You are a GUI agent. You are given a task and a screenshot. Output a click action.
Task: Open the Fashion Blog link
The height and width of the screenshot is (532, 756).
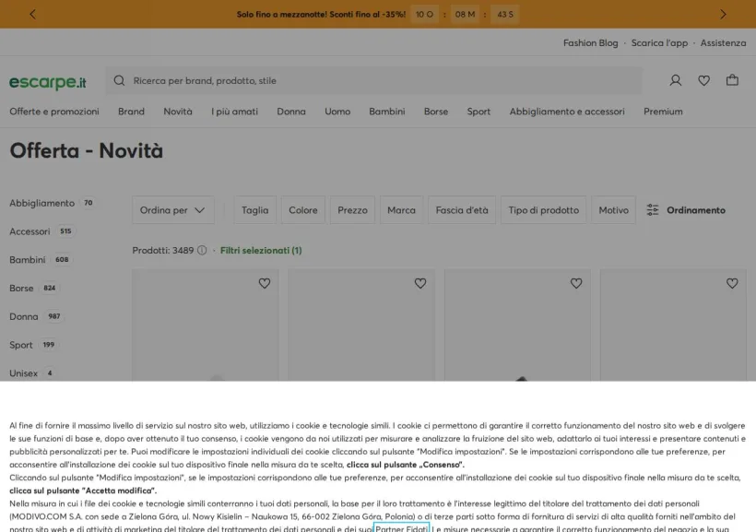coord(591,43)
